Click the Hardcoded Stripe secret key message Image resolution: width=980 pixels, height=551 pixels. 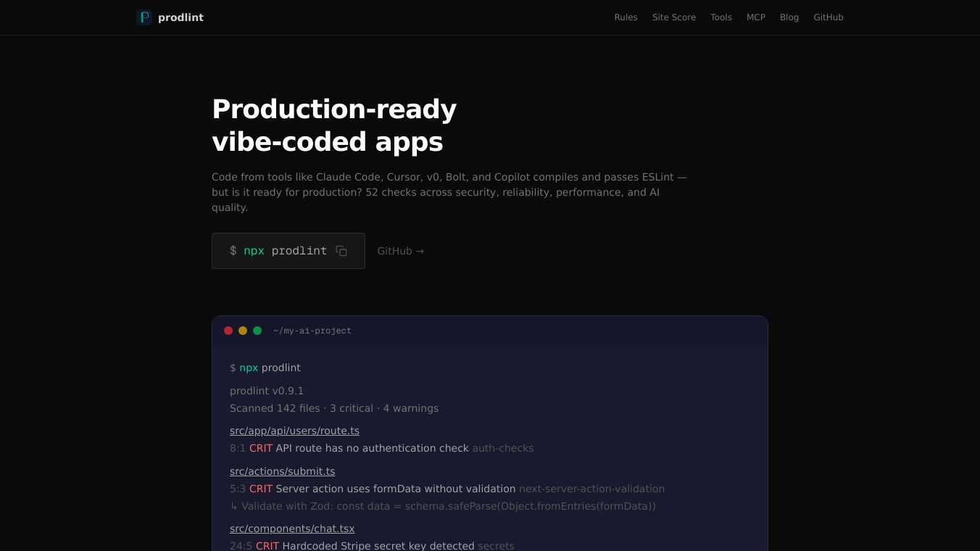pyautogui.click(x=378, y=546)
